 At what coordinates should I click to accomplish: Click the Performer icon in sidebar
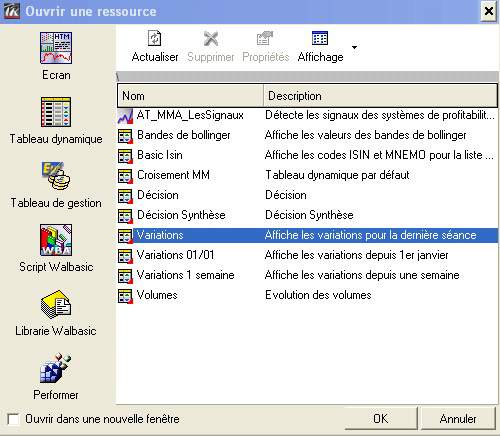pos(56,368)
